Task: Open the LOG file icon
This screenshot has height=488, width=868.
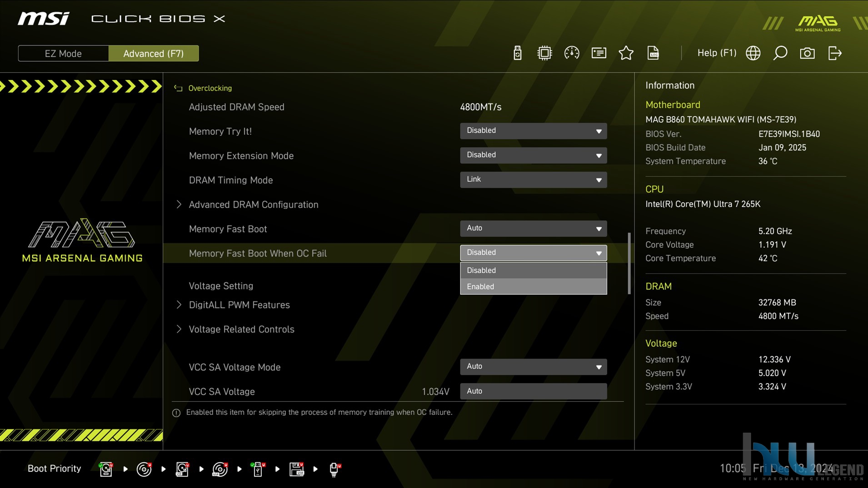Action: (653, 53)
